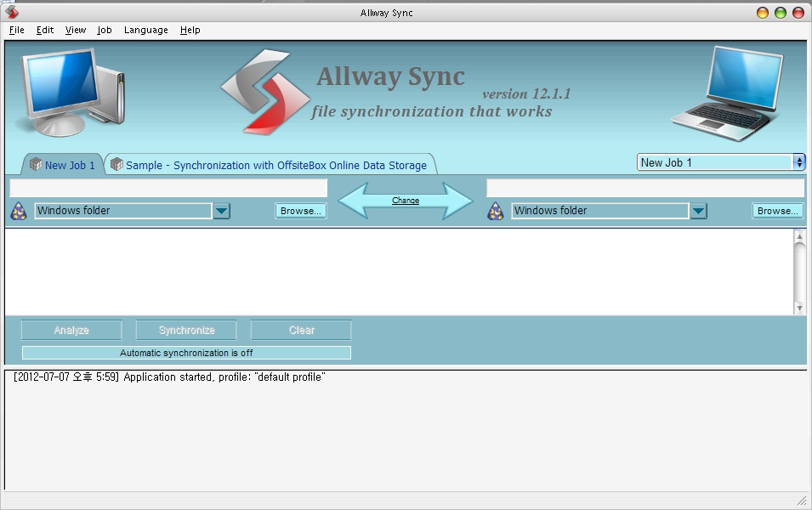Click the file list scrollbar down arrow
812x510 pixels.
click(799, 308)
